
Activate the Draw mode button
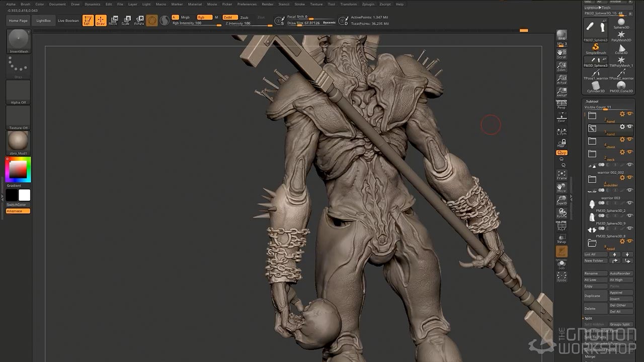coord(101,20)
